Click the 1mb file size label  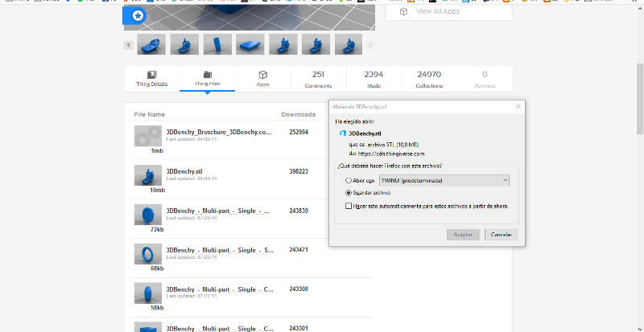[157, 151]
